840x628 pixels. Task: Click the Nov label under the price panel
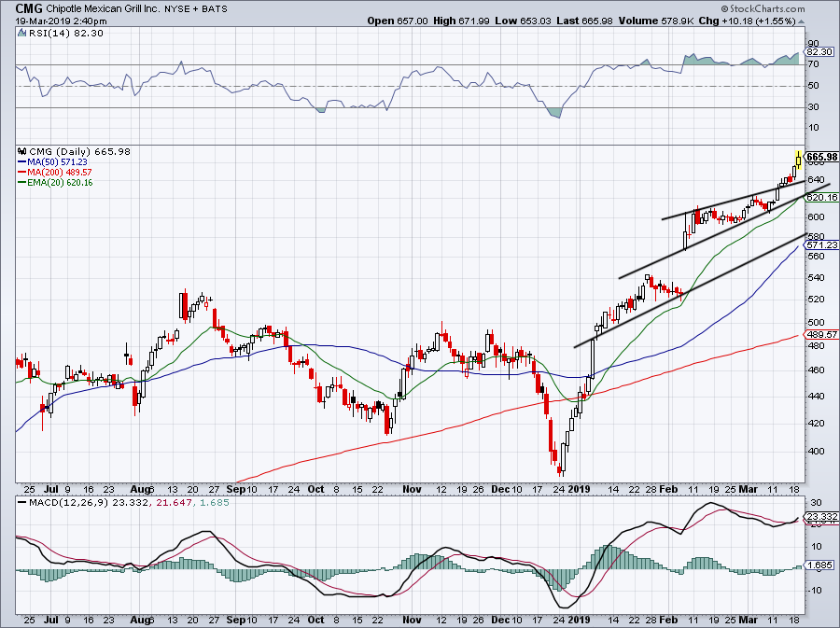tap(412, 489)
